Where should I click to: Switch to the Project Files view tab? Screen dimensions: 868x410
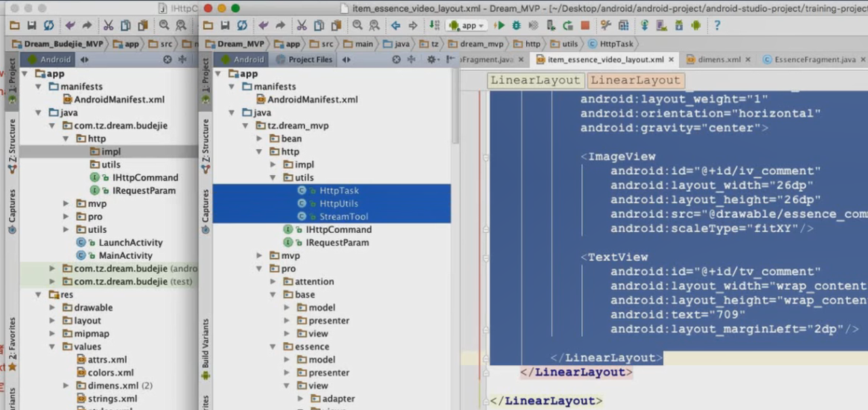click(304, 60)
